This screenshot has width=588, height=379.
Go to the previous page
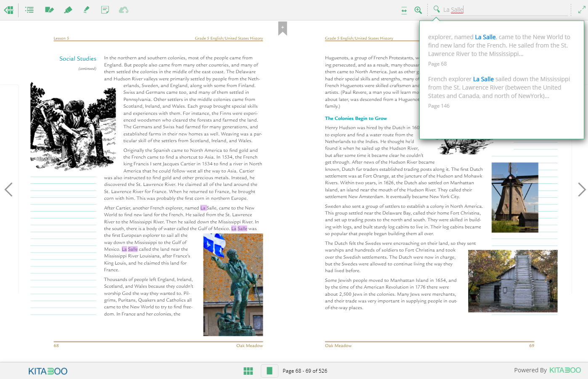pos(8,189)
